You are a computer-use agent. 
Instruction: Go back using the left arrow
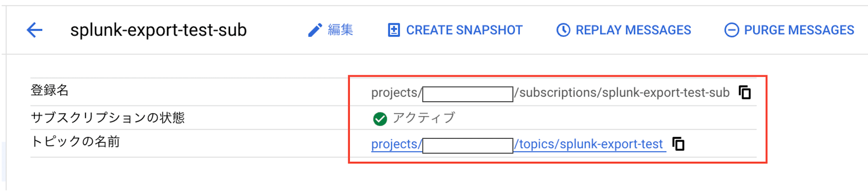(35, 30)
